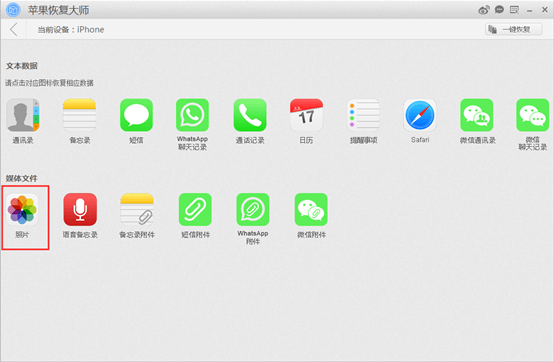Click the back arrow
This screenshot has height=362, width=554.
pyautogui.click(x=14, y=29)
